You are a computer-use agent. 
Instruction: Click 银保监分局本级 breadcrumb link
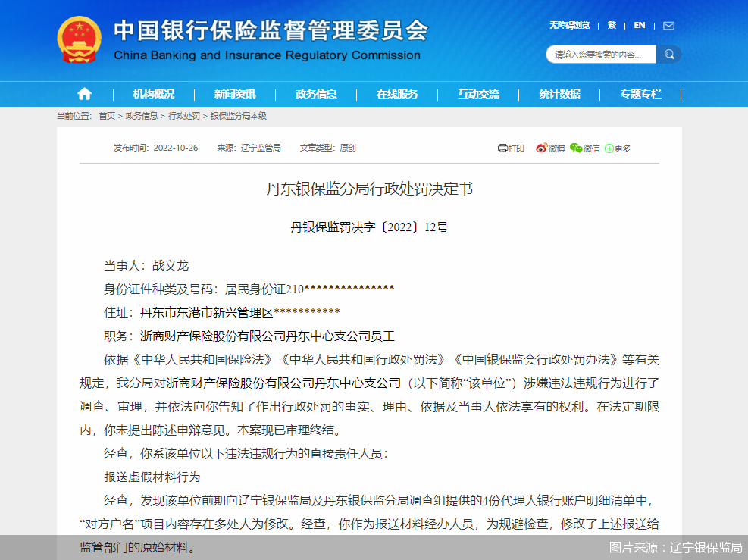(x=238, y=116)
